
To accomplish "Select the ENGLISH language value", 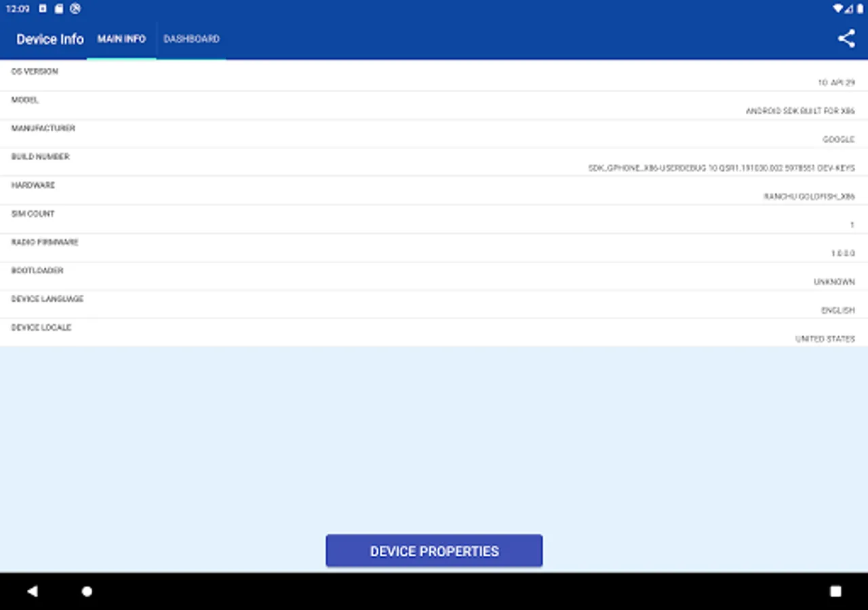I will tap(838, 310).
